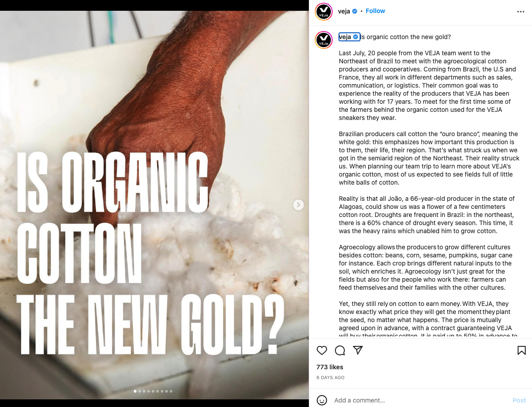Viewport: 532px width, 407px height.
Task: Open veja username link in caption
Action: click(345, 37)
